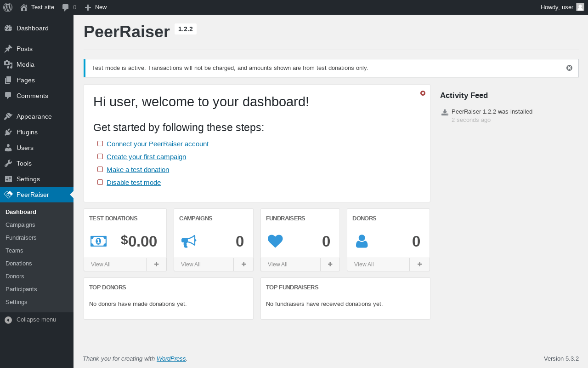Click the Comments speech bubble sidebar icon
Viewport: 588px width, 368px height.
click(x=8, y=96)
